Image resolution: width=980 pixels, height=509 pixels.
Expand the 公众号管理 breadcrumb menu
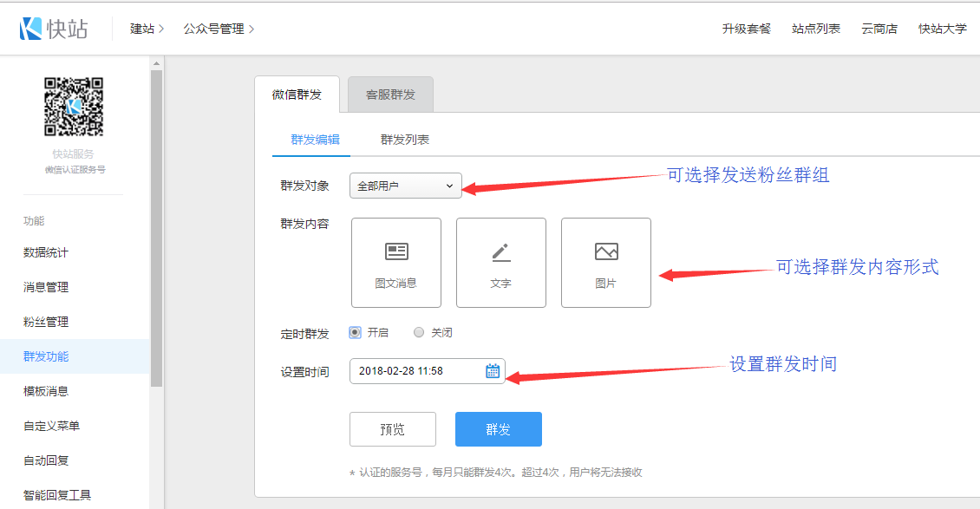coord(219,29)
